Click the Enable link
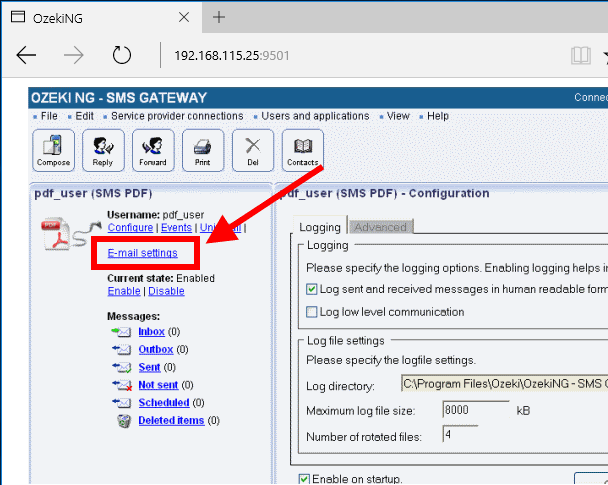Image resolution: width=608 pixels, height=485 pixels. tap(124, 291)
